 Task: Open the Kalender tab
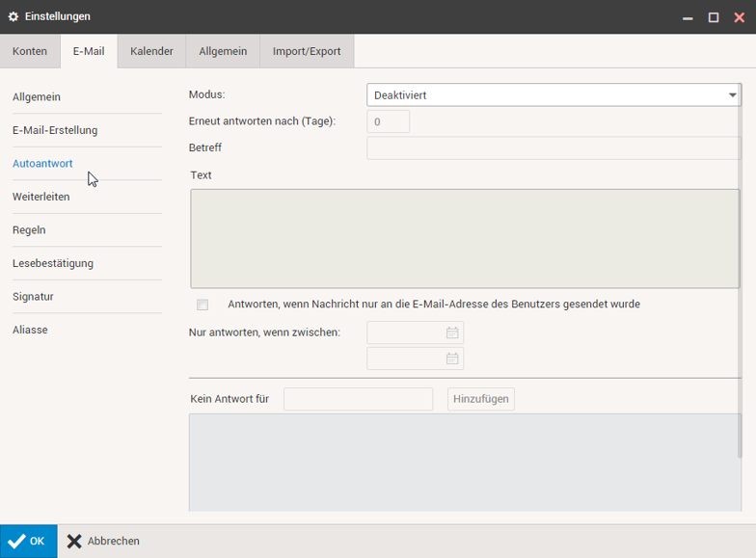point(151,51)
